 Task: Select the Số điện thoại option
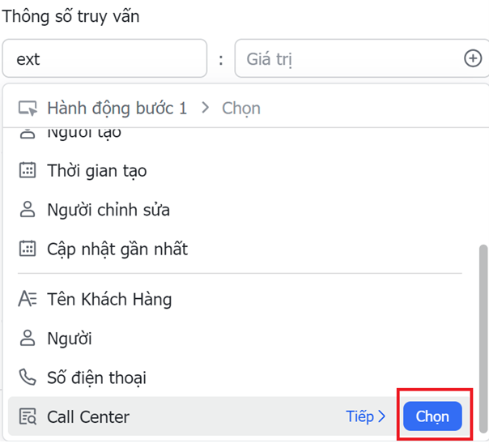click(97, 378)
